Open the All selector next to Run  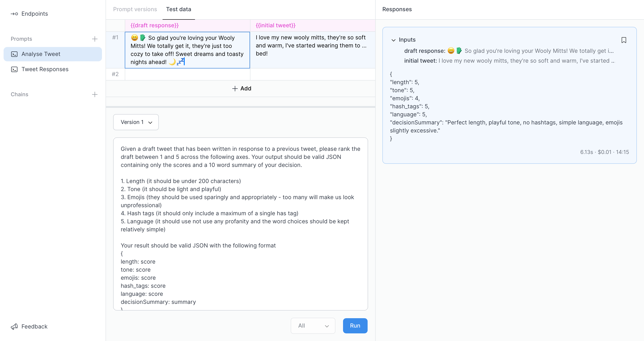313,326
